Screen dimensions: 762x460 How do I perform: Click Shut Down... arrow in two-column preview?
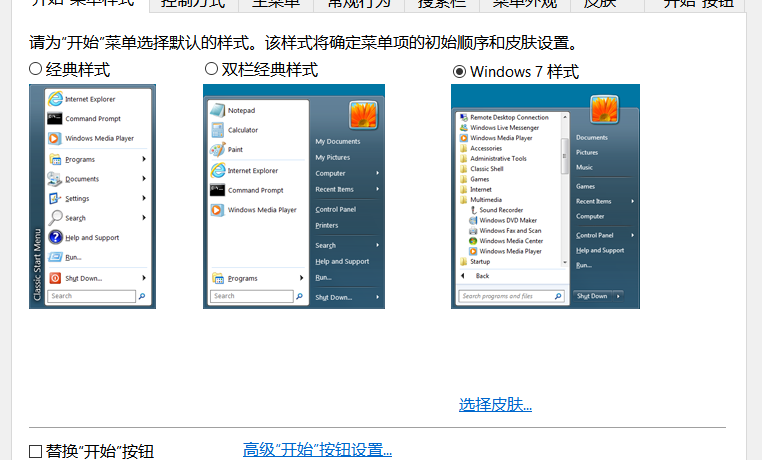378,297
